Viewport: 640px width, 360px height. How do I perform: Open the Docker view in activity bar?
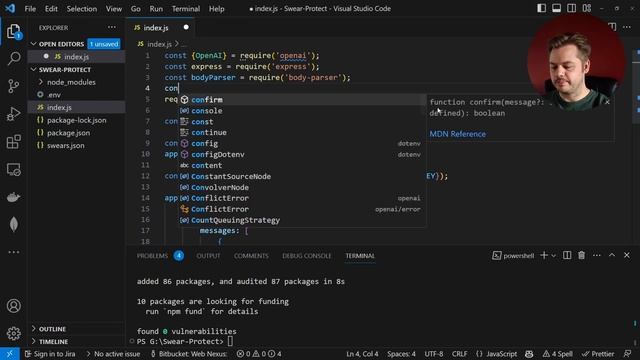pyautogui.click(x=13, y=197)
